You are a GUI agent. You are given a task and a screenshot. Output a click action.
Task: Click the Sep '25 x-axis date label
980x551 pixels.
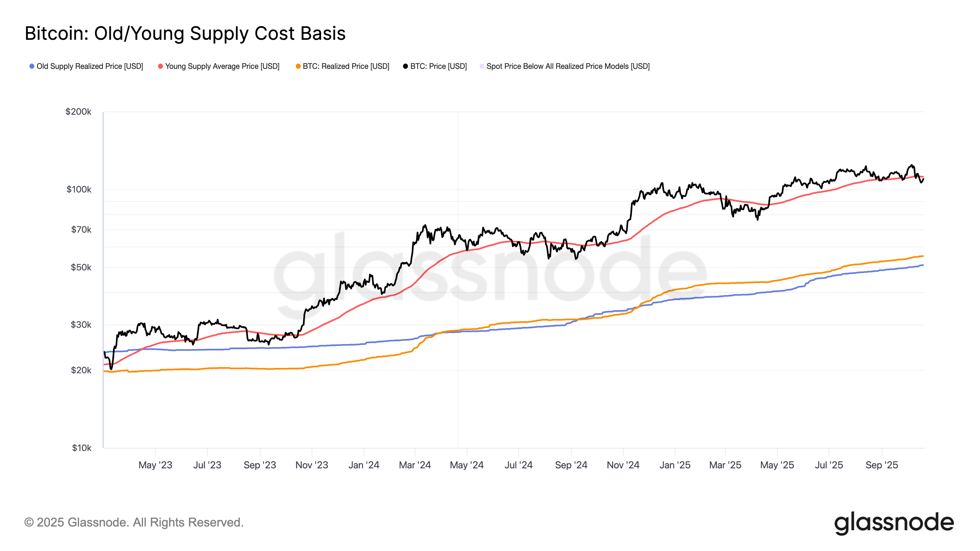coord(881,465)
